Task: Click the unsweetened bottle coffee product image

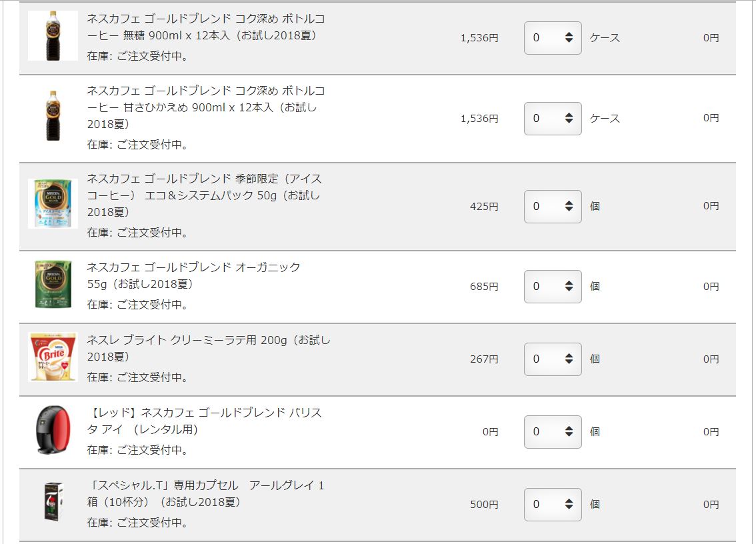Action: click(x=53, y=36)
